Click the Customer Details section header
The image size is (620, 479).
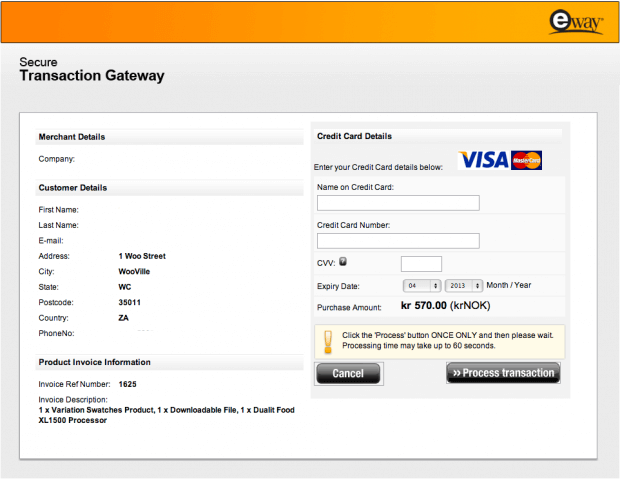73,188
